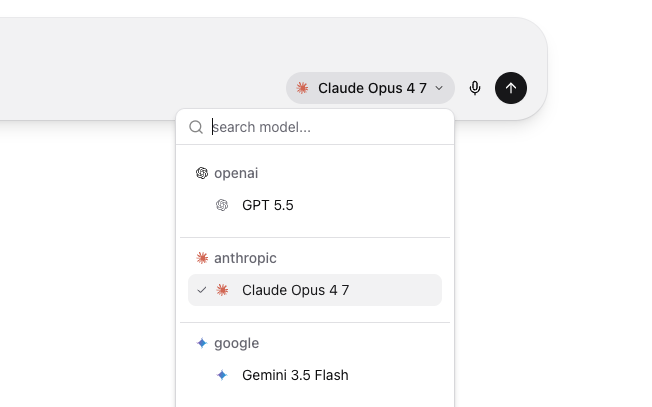Viewport: 652px width, 407px height.
Task: Click the google provider group label
Action: [236, 343]
